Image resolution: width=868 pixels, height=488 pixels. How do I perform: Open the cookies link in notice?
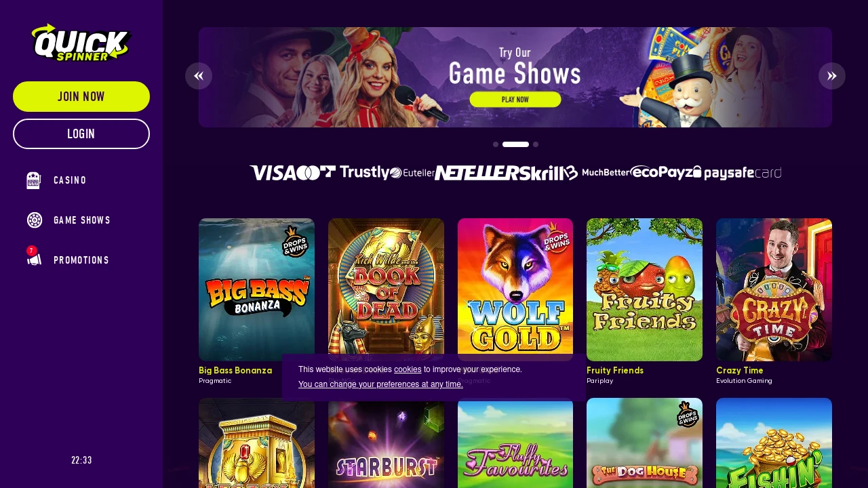coord(408,369)
